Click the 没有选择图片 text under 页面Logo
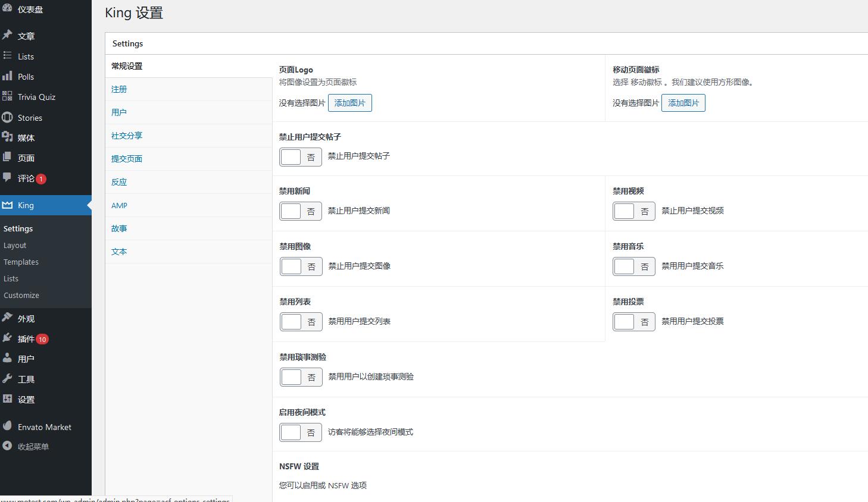Image resolution: width=868 pixels, height=502 pixels. click(302, 103)
